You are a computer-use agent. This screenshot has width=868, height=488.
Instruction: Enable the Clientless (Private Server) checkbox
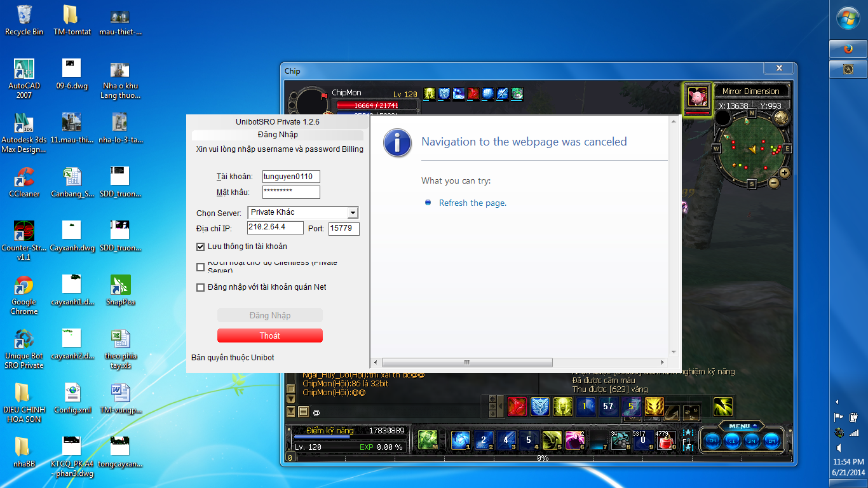point(201,267)
